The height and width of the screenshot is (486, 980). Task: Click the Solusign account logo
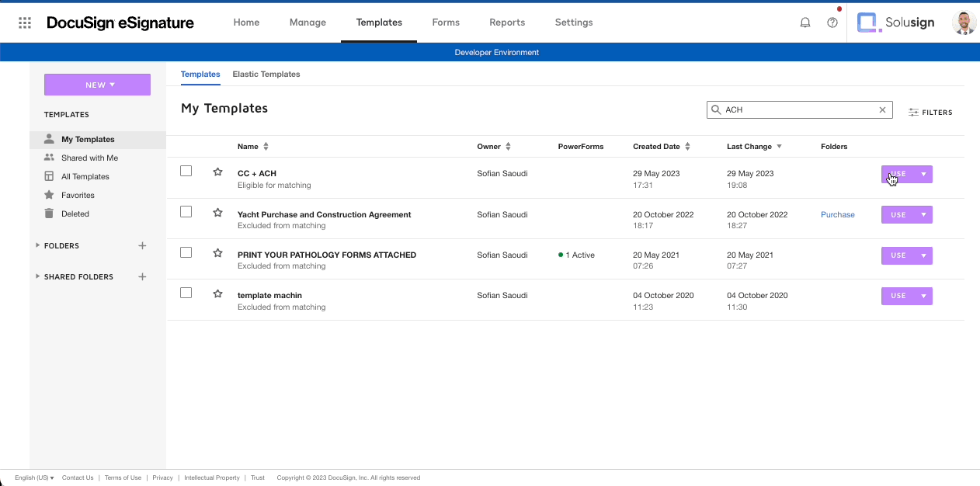click(895, 23)
